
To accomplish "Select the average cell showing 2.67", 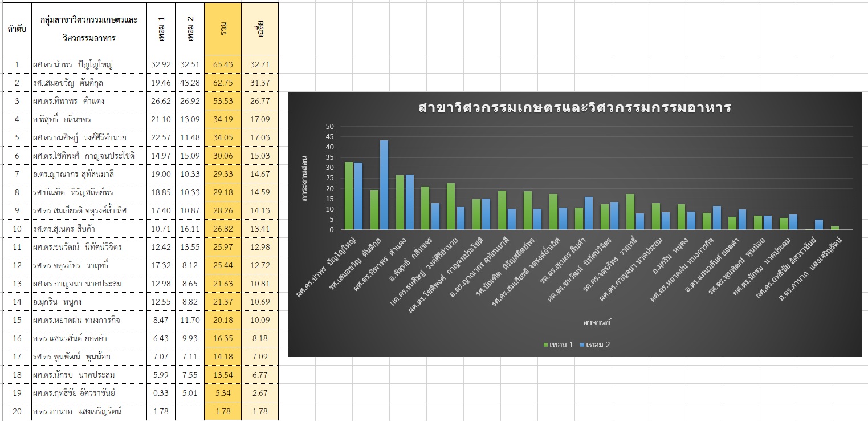I will coord(260,393).
